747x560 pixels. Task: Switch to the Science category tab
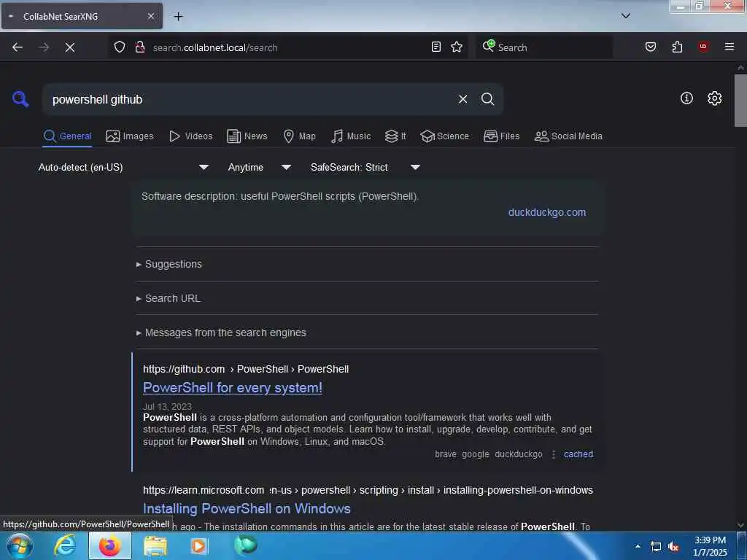(x=444, y=136)
